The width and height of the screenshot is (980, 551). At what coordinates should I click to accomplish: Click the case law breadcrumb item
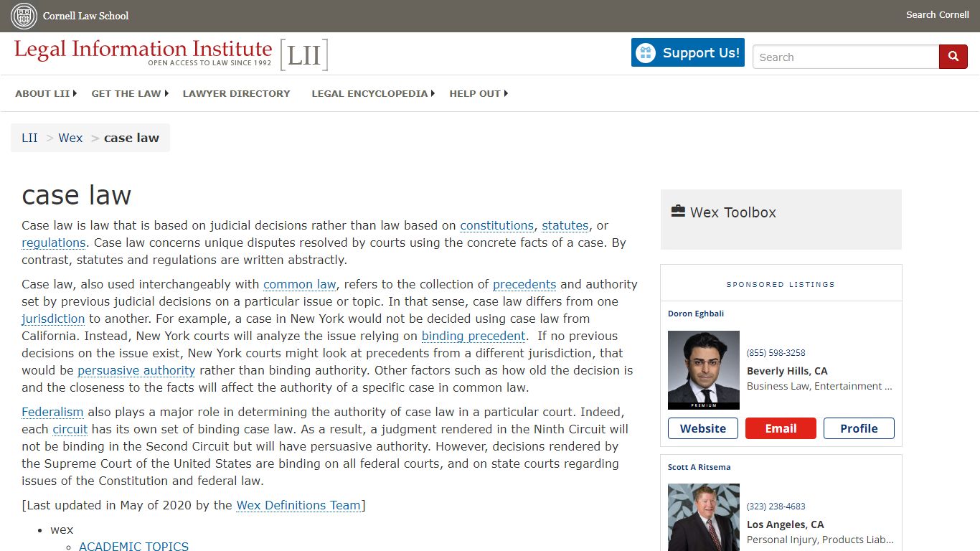[131, 138]
